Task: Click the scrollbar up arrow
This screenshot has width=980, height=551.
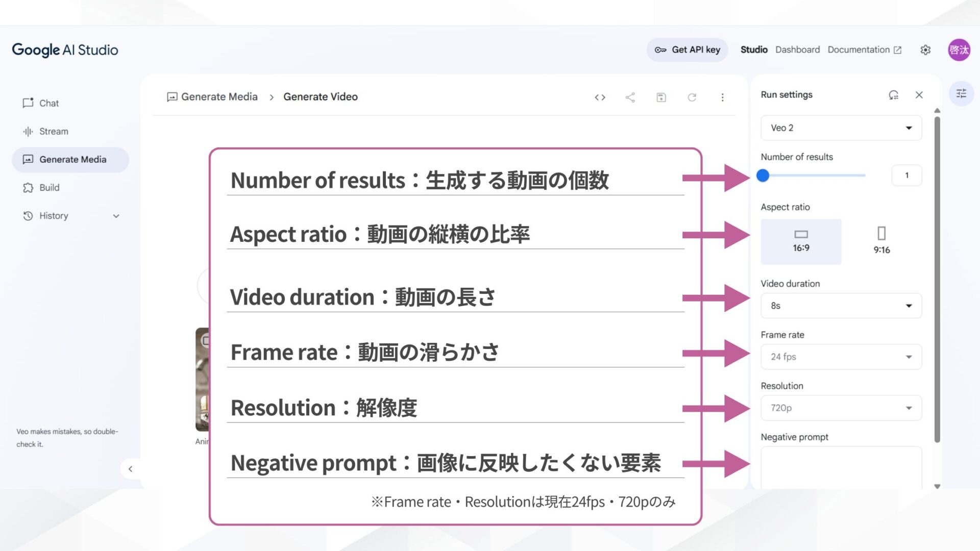Action: pos(937,110)
